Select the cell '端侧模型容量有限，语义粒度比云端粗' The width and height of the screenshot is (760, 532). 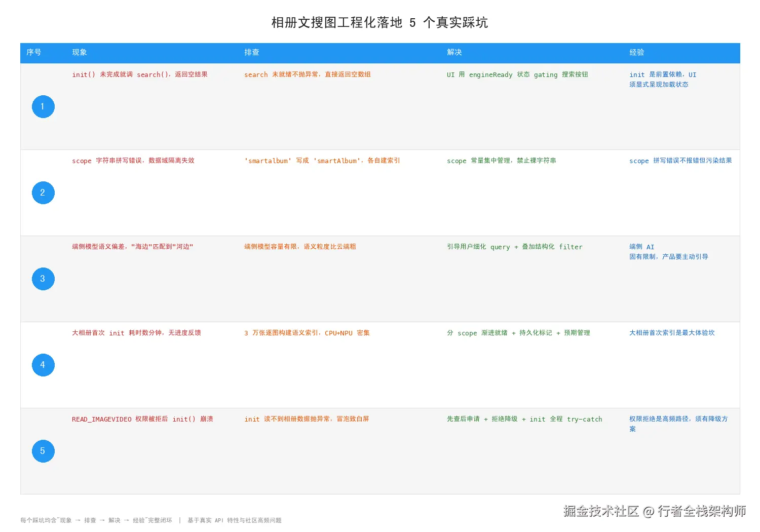pyautogui.click(x=300, y=247)
